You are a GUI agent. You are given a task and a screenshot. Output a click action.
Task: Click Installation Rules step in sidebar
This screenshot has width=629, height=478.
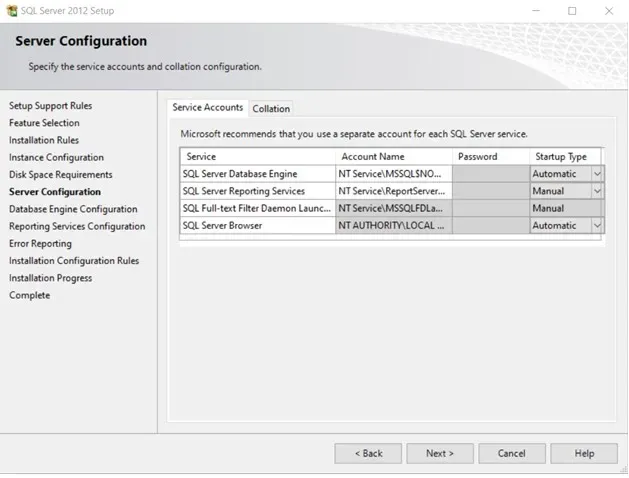coord(44,140)
